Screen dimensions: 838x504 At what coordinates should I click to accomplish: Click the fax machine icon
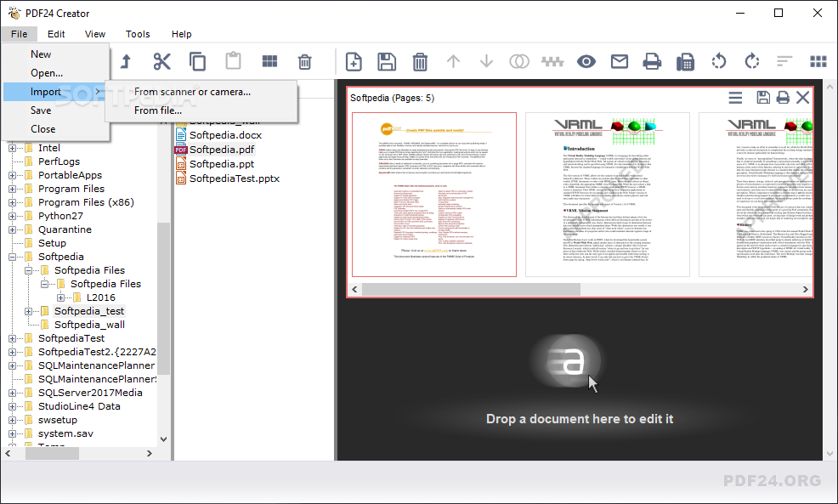tap(685, 62)
